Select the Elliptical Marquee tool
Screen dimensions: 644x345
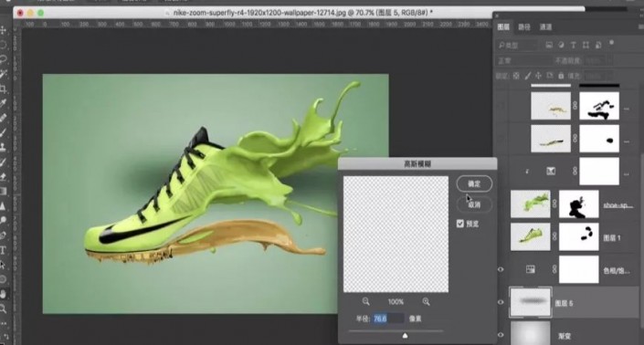[4, 45]
